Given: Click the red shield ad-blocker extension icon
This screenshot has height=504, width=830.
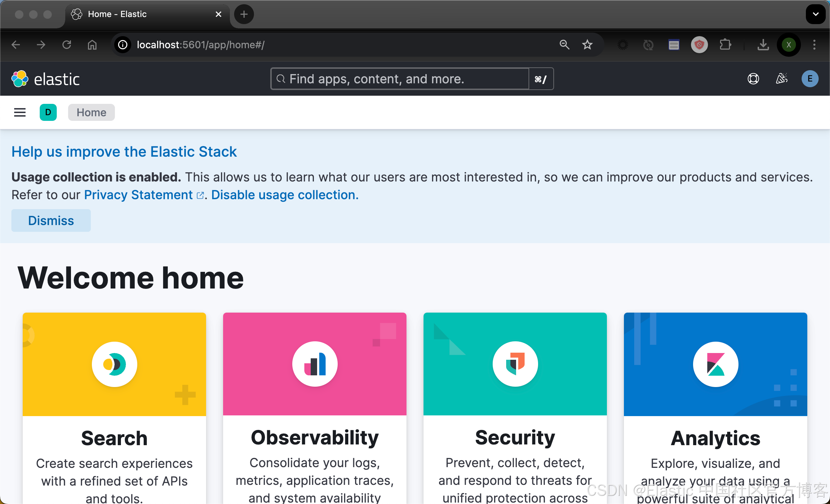Looking at the screenshot, I should click(699, 45).
